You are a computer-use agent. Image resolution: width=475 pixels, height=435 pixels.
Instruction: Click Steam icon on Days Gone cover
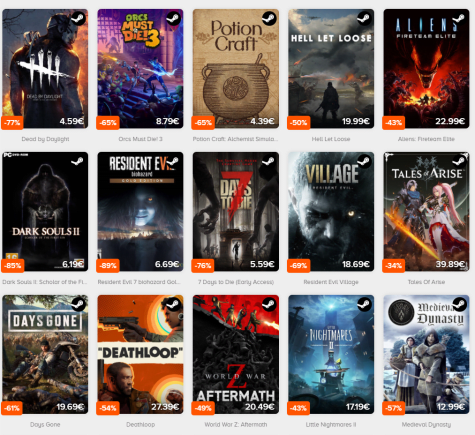point(78,304)
